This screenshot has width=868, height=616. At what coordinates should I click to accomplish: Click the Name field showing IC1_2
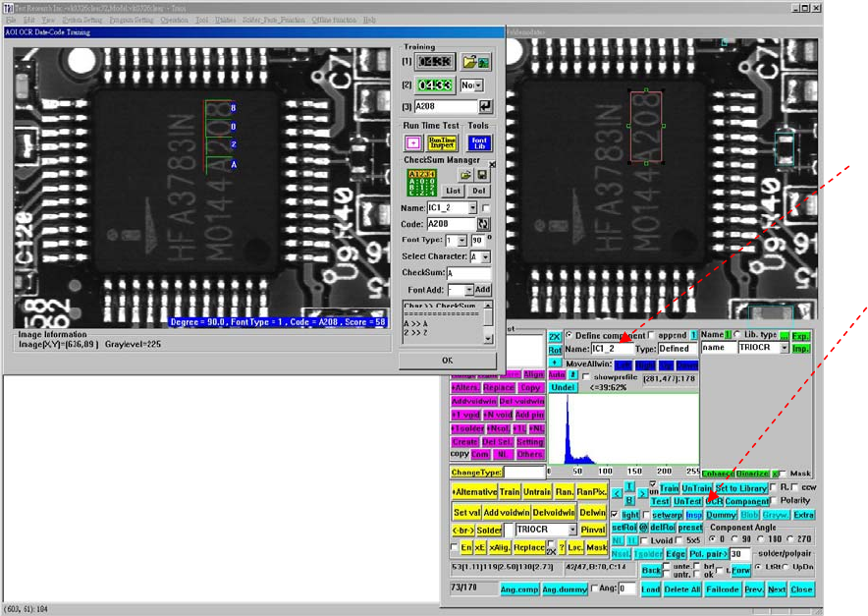click(612, 349)
